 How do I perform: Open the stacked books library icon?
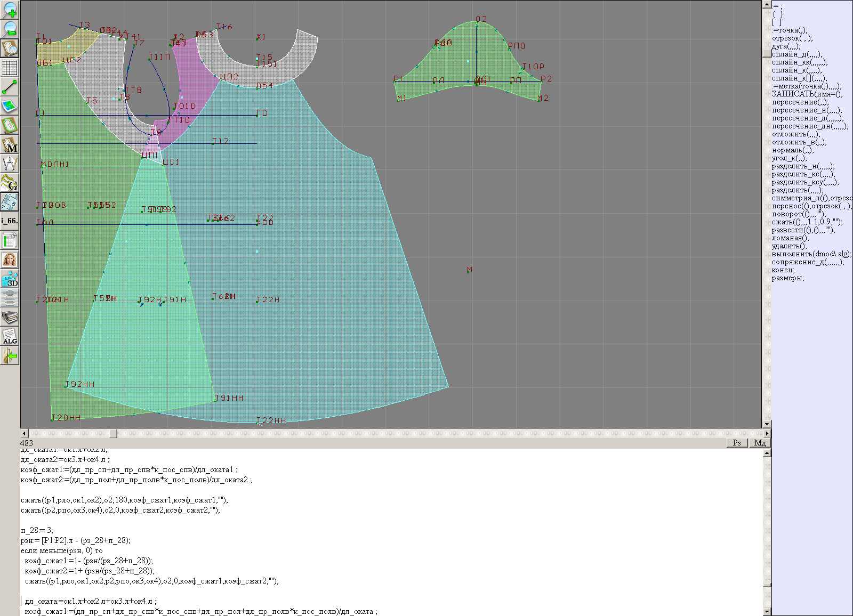click(10, 317)
